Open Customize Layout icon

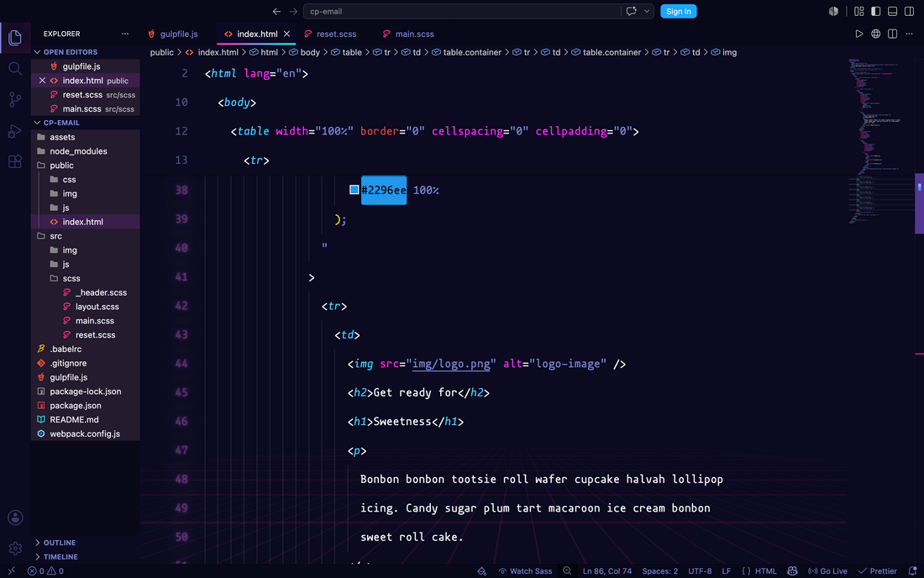point(859,11)
